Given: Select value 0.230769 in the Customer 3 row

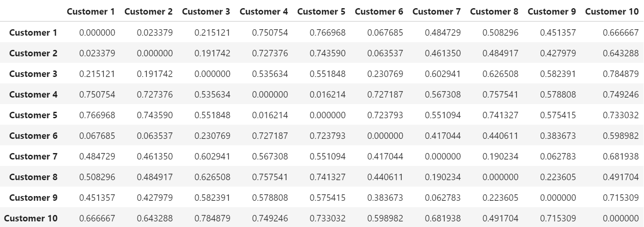Looking at the screenshot, I should pos(385,74).
